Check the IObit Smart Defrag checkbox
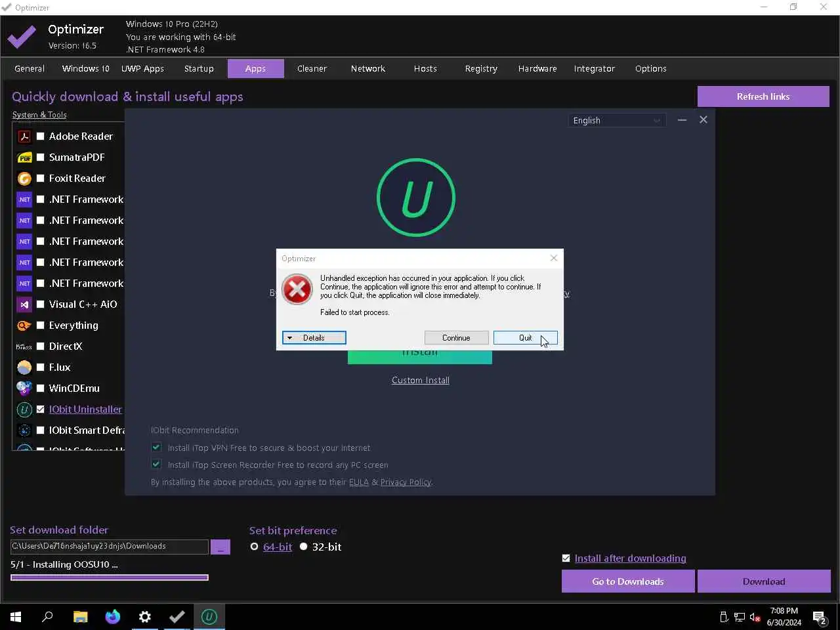 tap(41, 430)
